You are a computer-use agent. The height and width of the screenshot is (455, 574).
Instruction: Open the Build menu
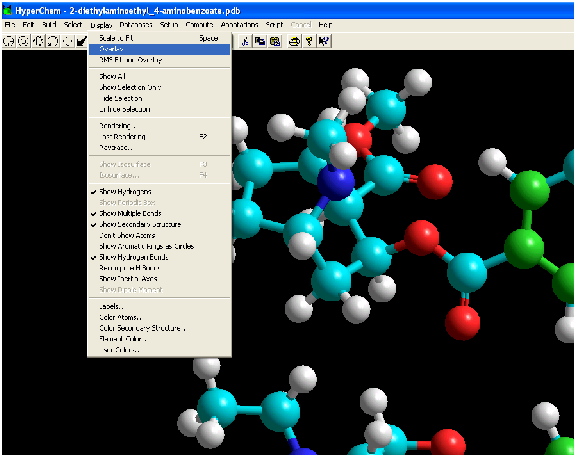[x=49, y=25]
